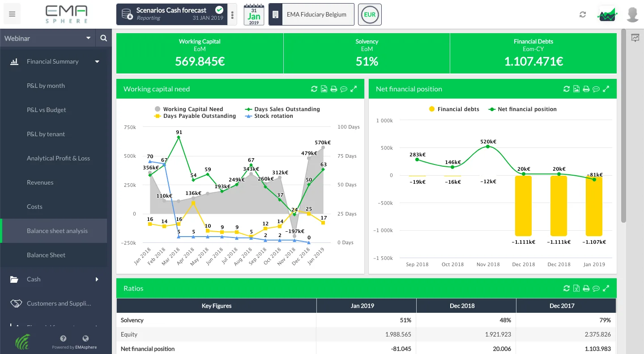
Task: Open the Webinar dropdown in sidebar
Action: [x=48, y=39]
